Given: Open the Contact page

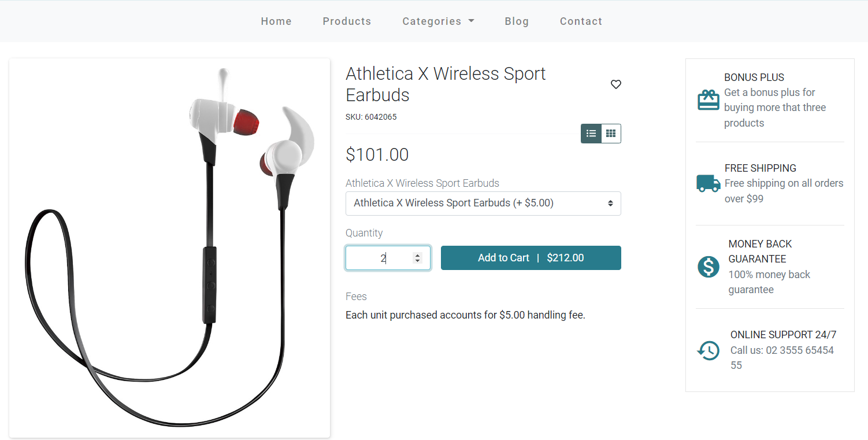Looking at the screenshot, I should 581,21.
